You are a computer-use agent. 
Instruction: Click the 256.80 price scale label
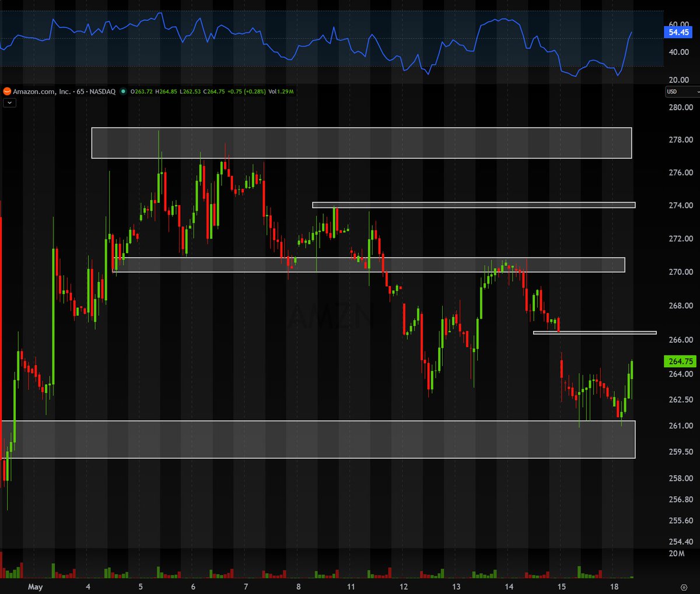(681, 500)
